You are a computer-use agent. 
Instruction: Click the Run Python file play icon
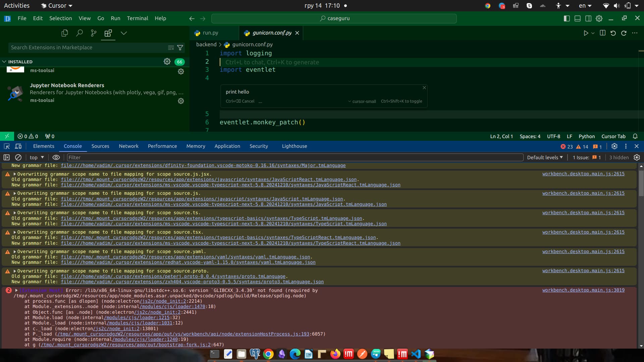[x=586, y=33]
